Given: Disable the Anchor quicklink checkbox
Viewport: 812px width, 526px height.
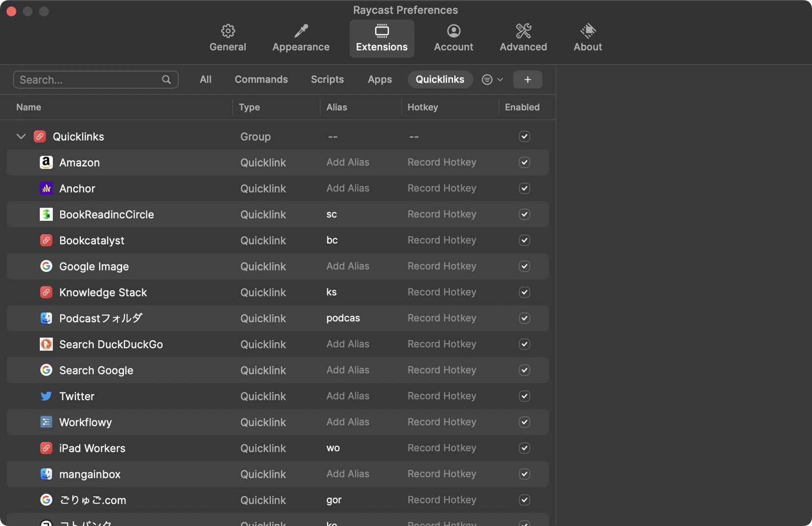Looking at the screenshot, I should (524, 189).
